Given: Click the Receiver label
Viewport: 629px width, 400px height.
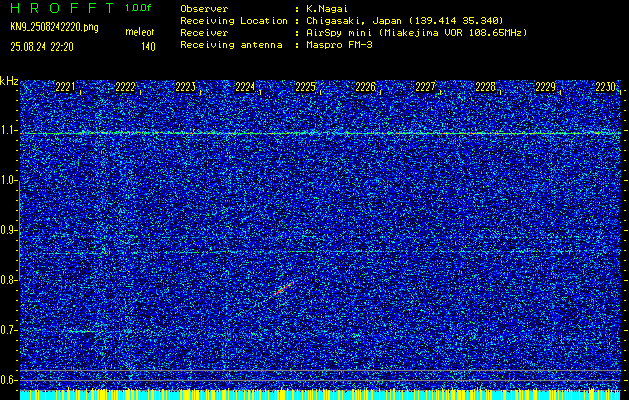Looking at the screenshot, I should click(x=204, y=32).
